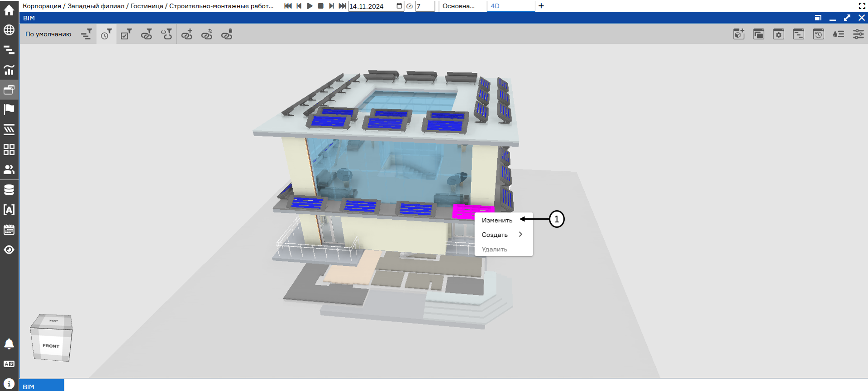Toggle the time filter clock icon
The image size is (868, 391).
106,34
